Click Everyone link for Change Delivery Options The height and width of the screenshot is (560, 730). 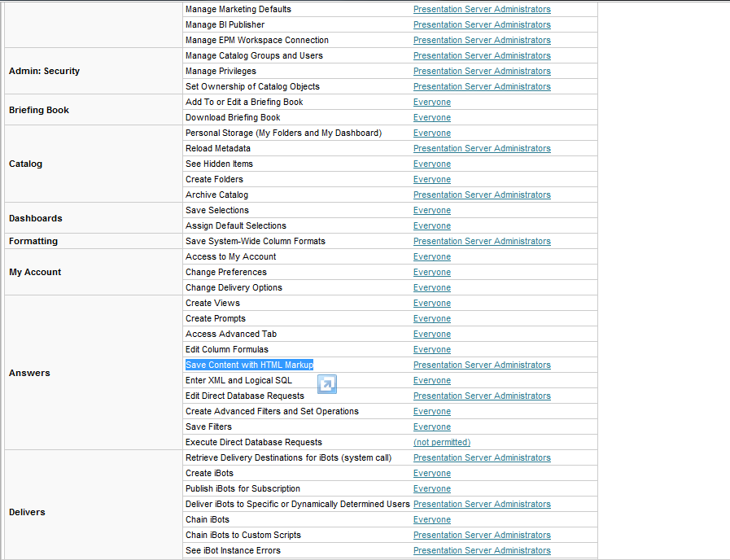tap(431, 287)
